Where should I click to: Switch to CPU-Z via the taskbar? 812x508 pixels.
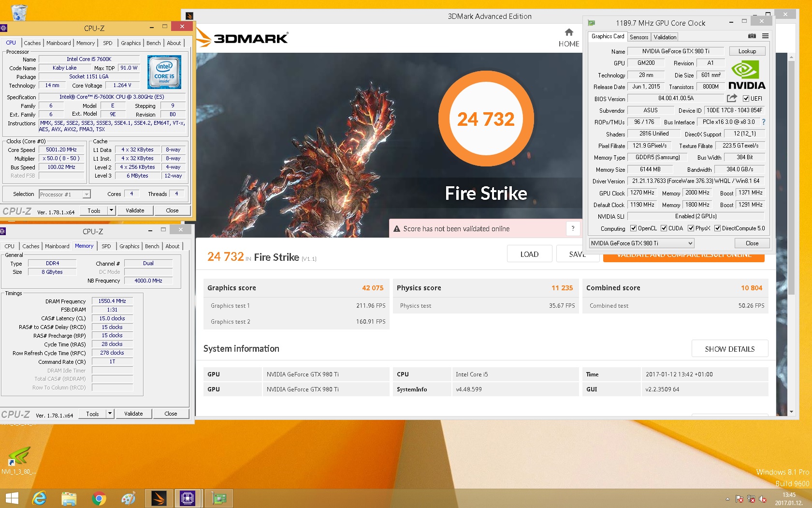187,498
